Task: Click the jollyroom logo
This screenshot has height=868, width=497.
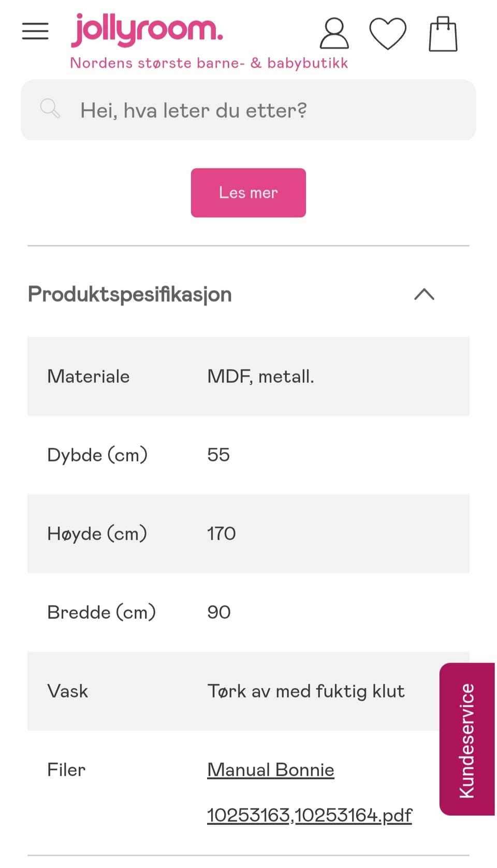Action: coord(147,30)
